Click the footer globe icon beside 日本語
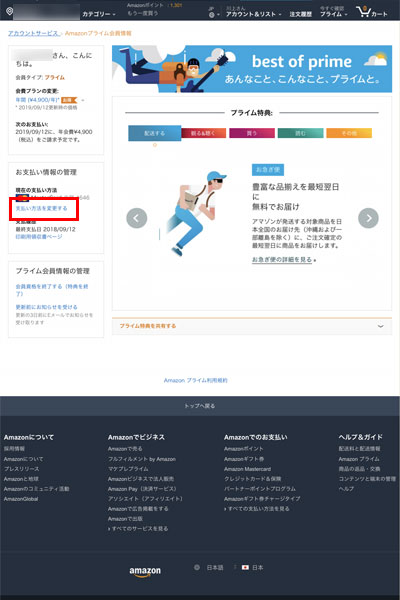The width and height of the screenshot is (400, 600). click(197, 567)
